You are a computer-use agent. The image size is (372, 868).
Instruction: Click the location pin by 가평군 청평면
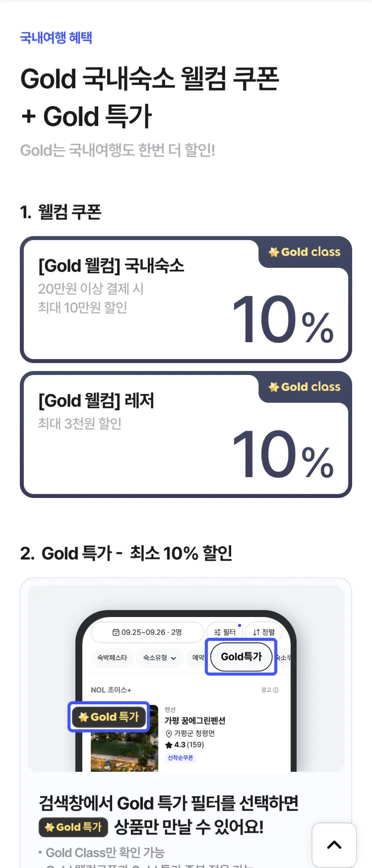pyautogui.click(x=169, y=734)
